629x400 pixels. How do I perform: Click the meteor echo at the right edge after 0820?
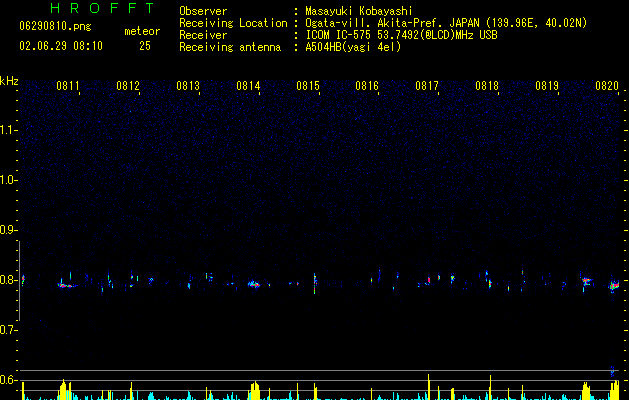(614, 286)
